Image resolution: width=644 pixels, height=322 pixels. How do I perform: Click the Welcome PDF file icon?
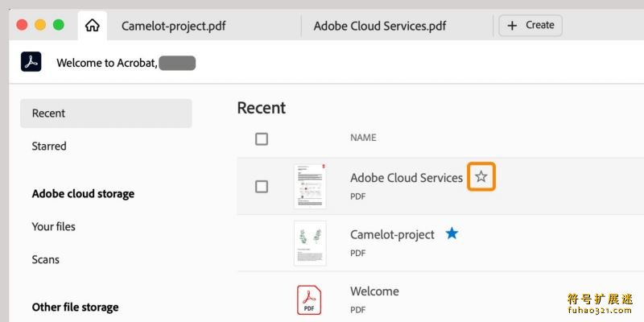click(x=309, y=300)
